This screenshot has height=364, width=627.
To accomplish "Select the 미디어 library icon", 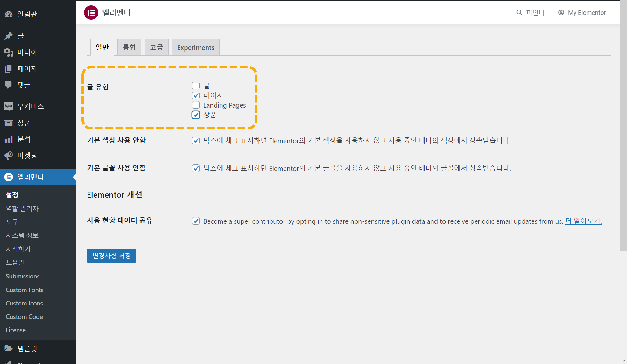I will click(9, 52).
